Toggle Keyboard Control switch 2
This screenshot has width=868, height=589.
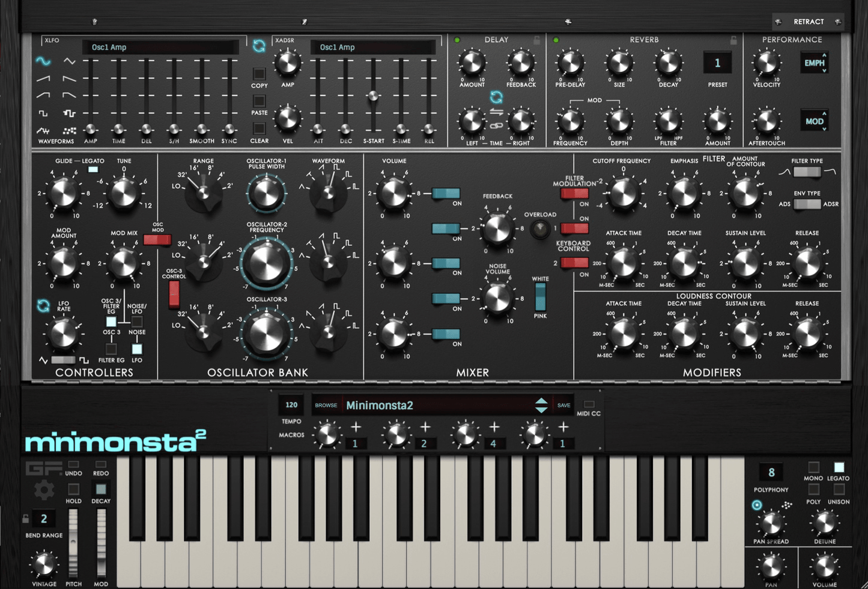tap(574, 263)
